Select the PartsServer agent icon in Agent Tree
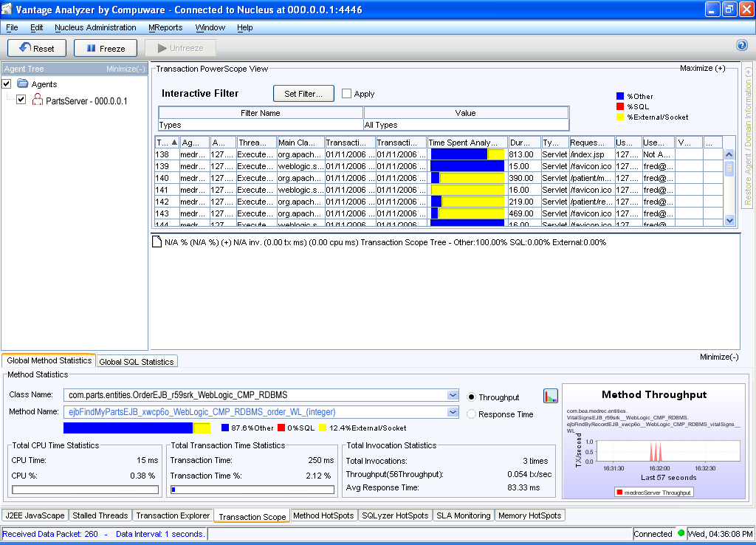 point(36,98)
